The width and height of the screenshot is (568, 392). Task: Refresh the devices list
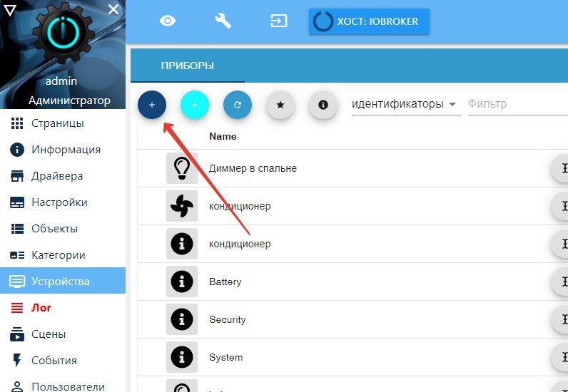[238, 105]
